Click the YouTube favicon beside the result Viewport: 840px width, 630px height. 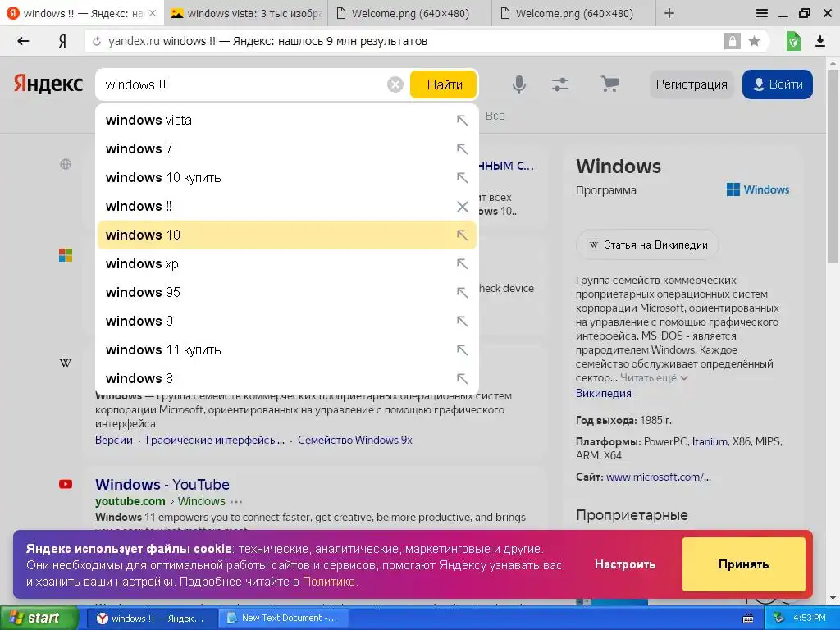(x=66, y=484)
